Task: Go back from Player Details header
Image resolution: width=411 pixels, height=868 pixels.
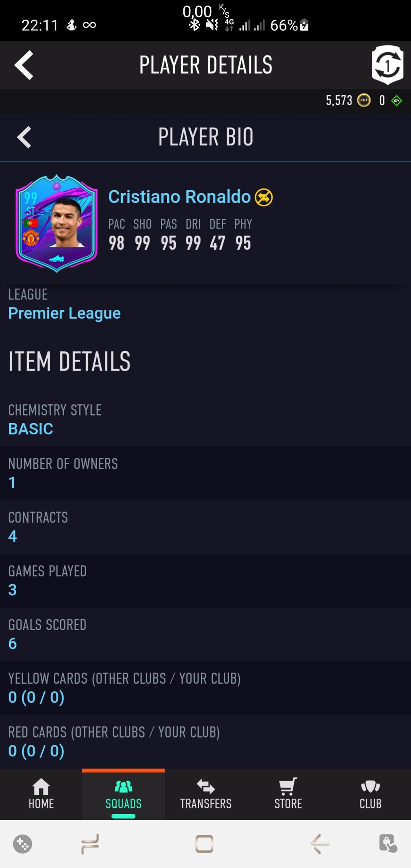Action: [24, 65]
